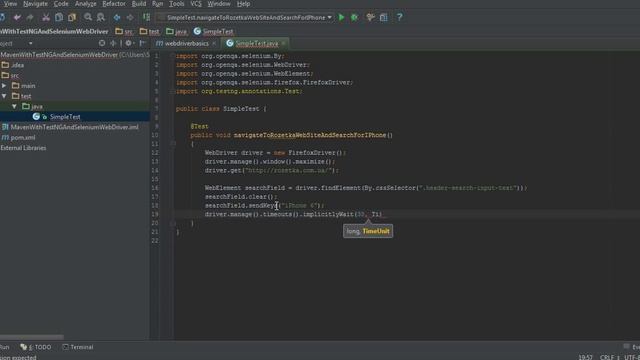640x360 pixels.
Task: Open the Terminal tool window
Action: tap(78, 347)
